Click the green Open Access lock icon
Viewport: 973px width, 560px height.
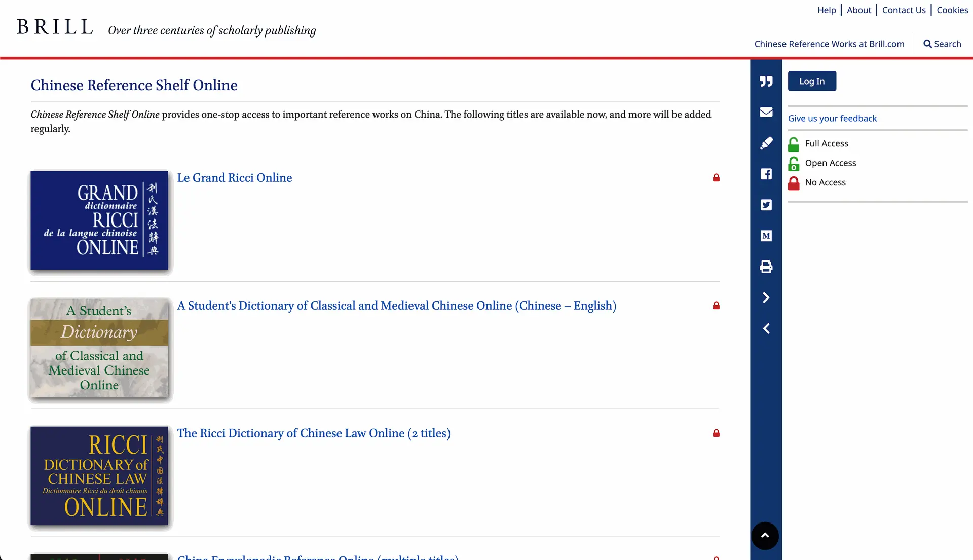click(x=794, y=163)
